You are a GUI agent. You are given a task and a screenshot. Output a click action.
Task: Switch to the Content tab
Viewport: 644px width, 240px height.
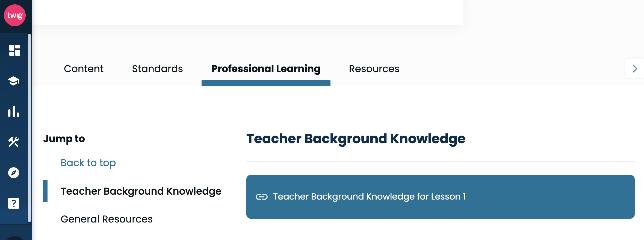tap(84, 69)
